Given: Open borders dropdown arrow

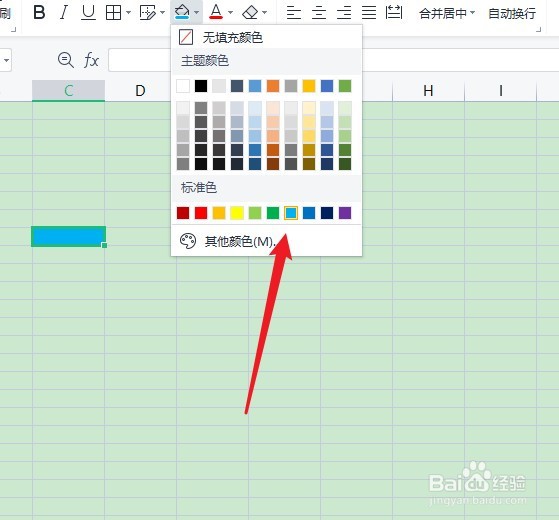Looking at the screenshot, I should 128,13.
